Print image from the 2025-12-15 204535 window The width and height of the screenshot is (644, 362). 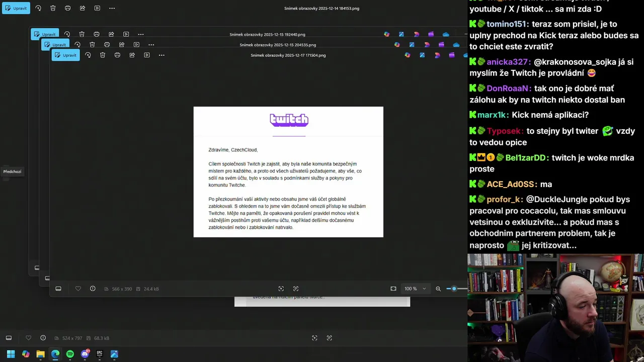[107, 45]
